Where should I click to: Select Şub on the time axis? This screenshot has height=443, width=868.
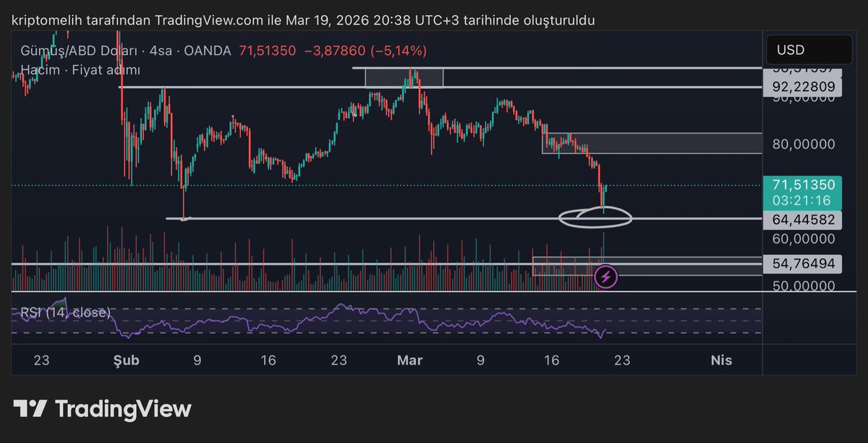point(126,359)
